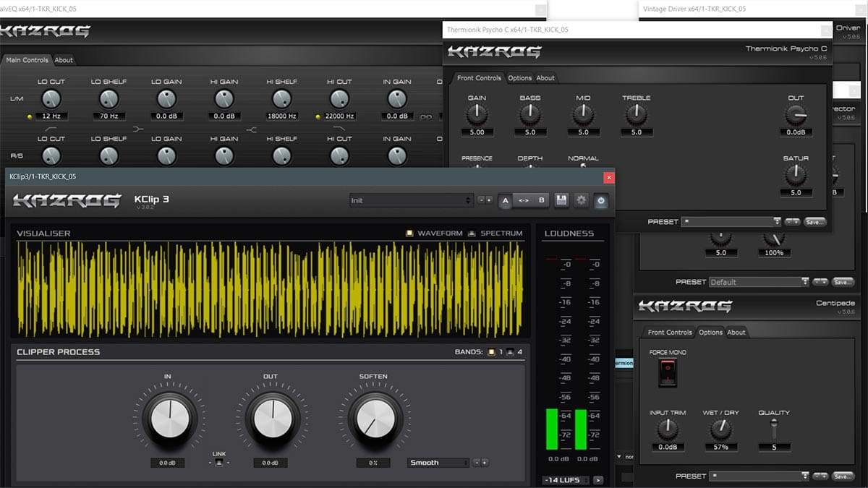The height and width of the screenshot is (488, 868).
Task: Open the -14 LUFS loudness dropdown
Action: click(566, 480)
